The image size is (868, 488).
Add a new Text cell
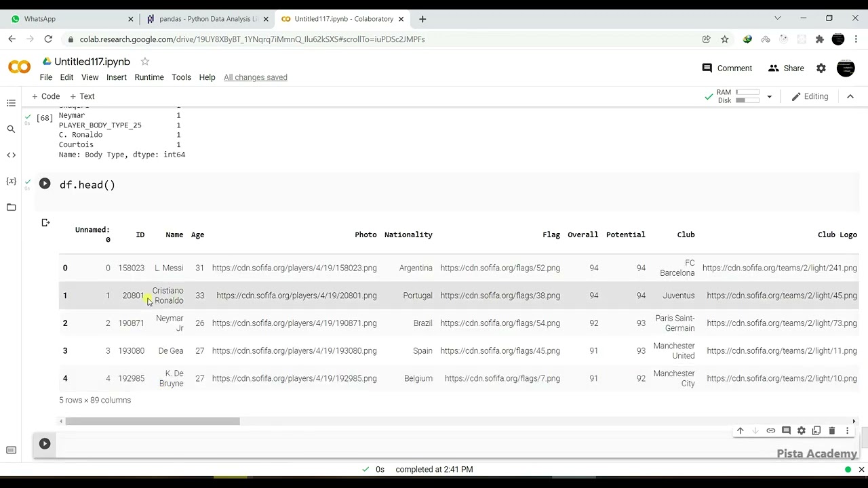(82, 96)
